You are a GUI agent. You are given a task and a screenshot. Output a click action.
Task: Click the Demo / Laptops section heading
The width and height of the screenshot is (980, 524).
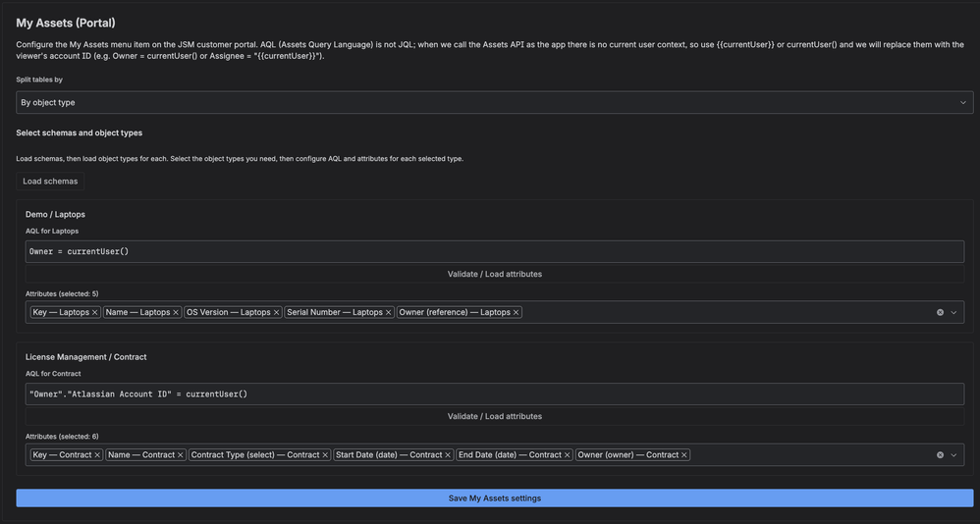coord(55,214)
